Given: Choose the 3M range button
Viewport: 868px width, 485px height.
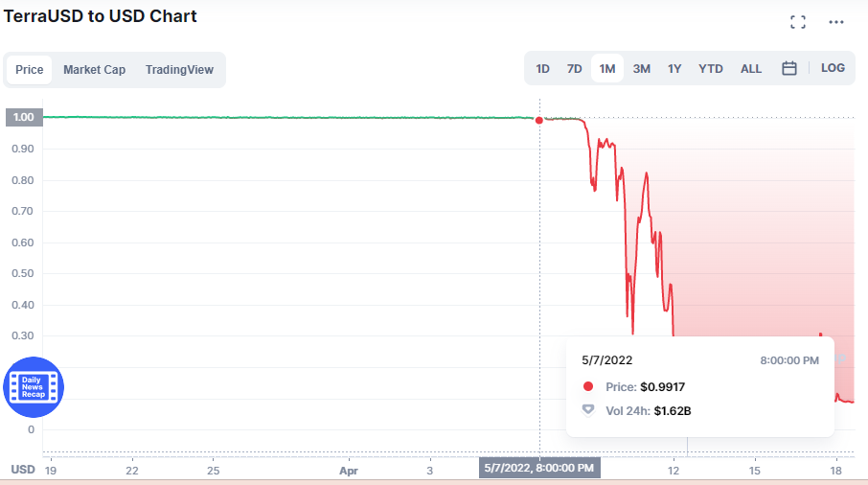Looking at the screenshot, I should [642, 69].
